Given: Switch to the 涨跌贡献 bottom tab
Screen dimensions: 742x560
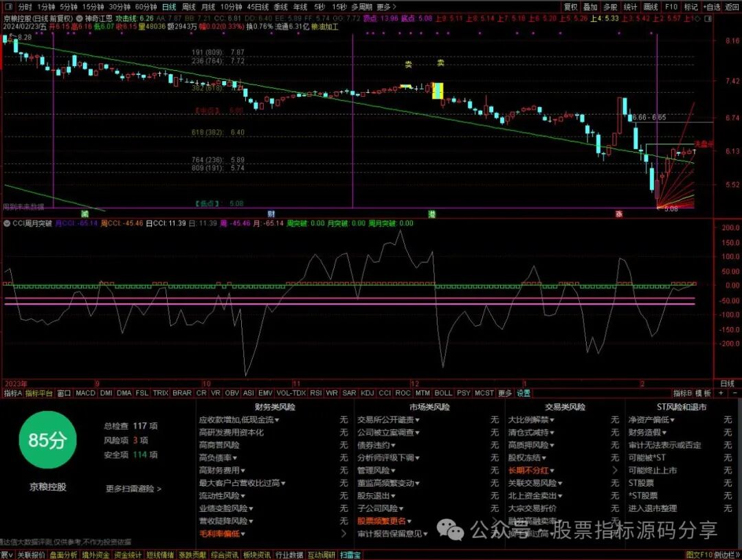Looking at the screenshot, I should click(x=192, y=555).
